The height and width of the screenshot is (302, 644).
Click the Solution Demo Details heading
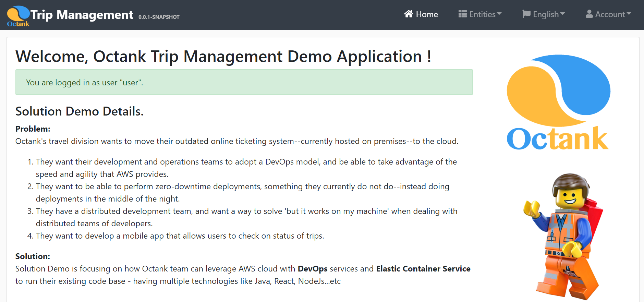click(x=80, y=111)
